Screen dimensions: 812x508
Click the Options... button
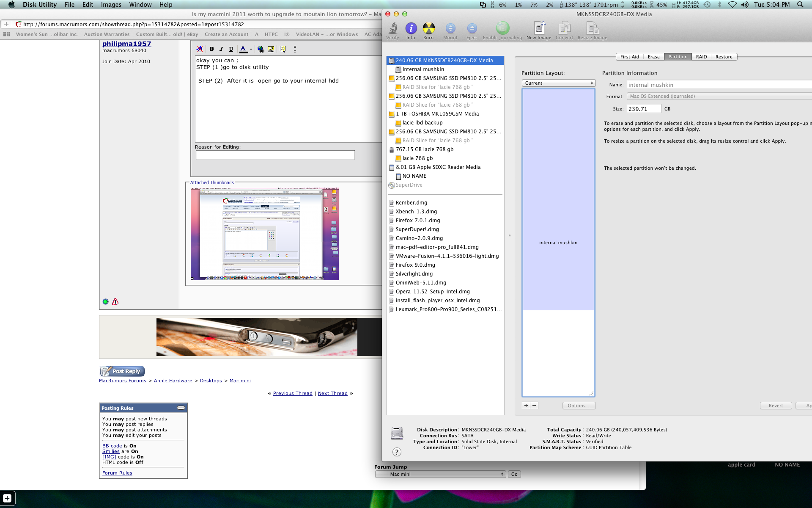[x=579, y=406]
